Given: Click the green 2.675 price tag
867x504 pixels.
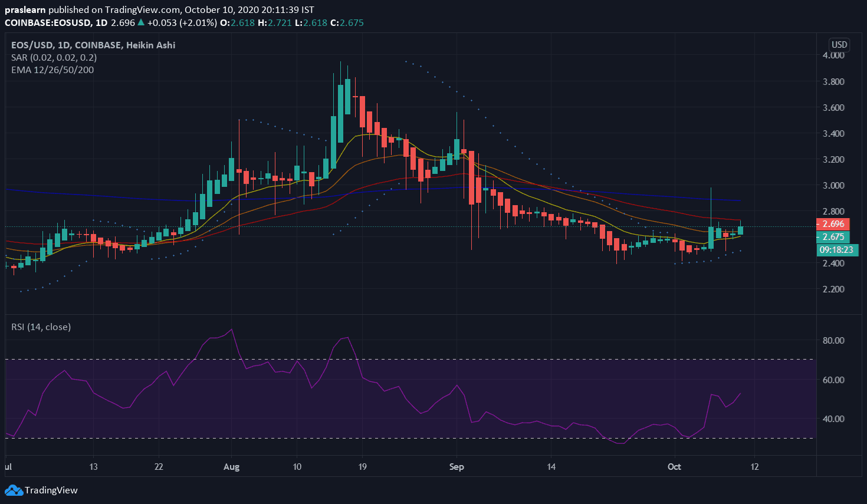Looking at the screenshot, I should [833, 237].
